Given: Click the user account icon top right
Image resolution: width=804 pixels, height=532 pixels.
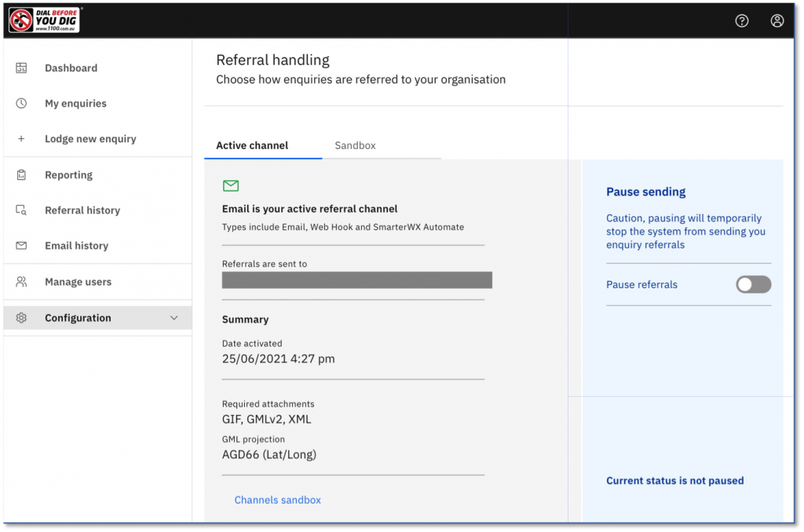Looking at the screenshot, I should coord(777,20).
